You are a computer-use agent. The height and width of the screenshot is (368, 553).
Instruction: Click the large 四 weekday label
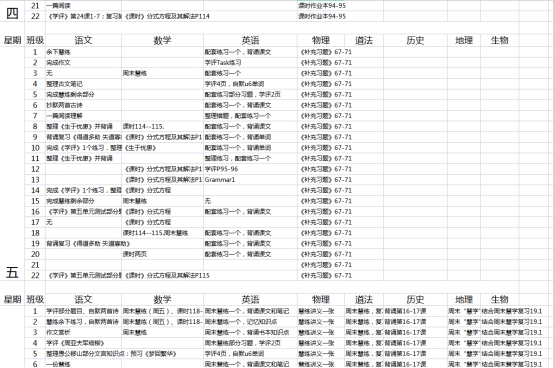[x=12, y=13]
